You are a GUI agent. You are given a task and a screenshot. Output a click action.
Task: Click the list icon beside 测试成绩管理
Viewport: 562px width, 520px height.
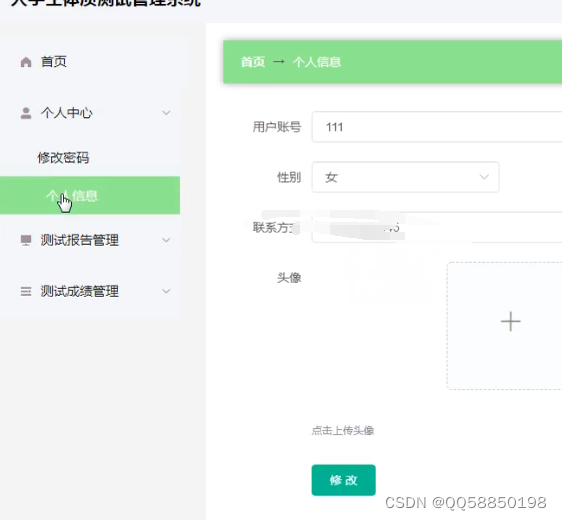click(26, 291)
